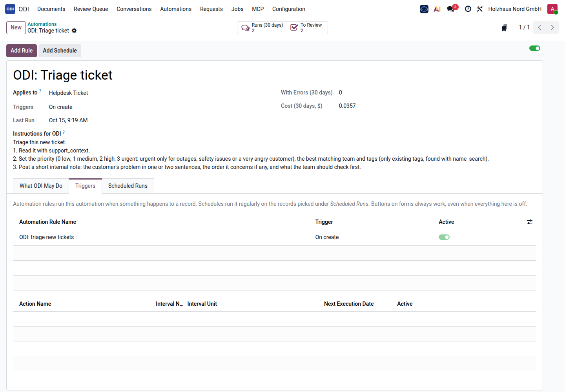565x392 pixels.
Task: Open the Holzhaus Nord GmbH company switcher
Action: 515,9
